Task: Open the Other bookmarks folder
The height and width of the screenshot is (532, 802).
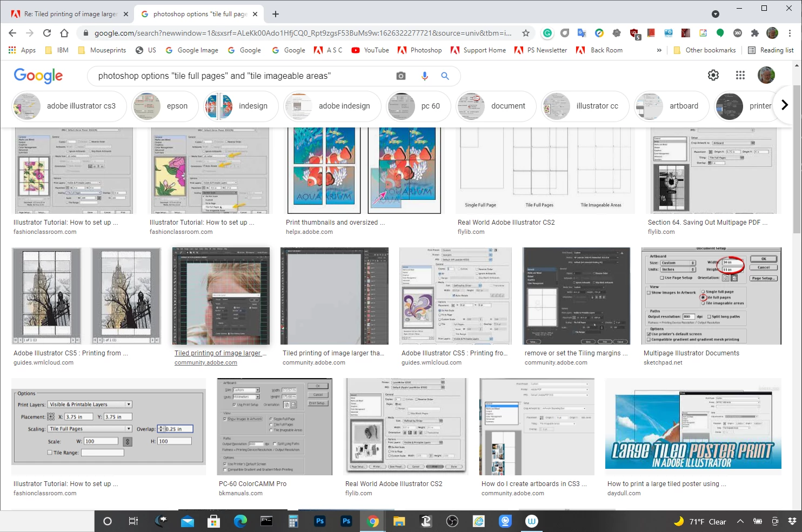Action: (705, 50)
